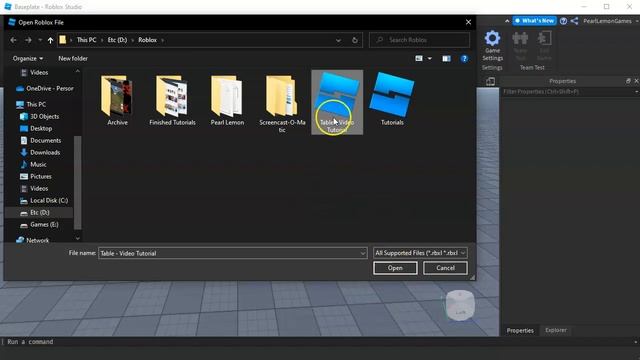
Task: Switch to the Explorer tab at bottom
Action: pos(556,330)
